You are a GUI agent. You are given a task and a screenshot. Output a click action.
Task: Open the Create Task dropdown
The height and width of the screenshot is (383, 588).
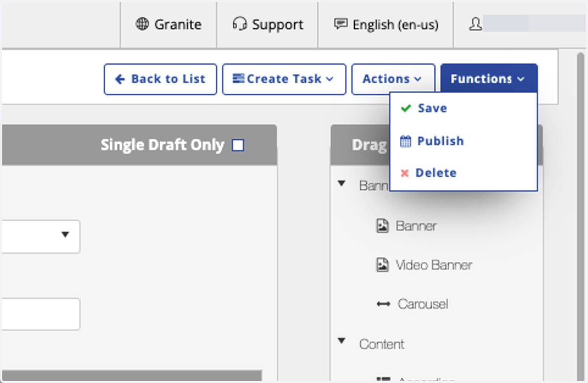click(x=284, y=79)
